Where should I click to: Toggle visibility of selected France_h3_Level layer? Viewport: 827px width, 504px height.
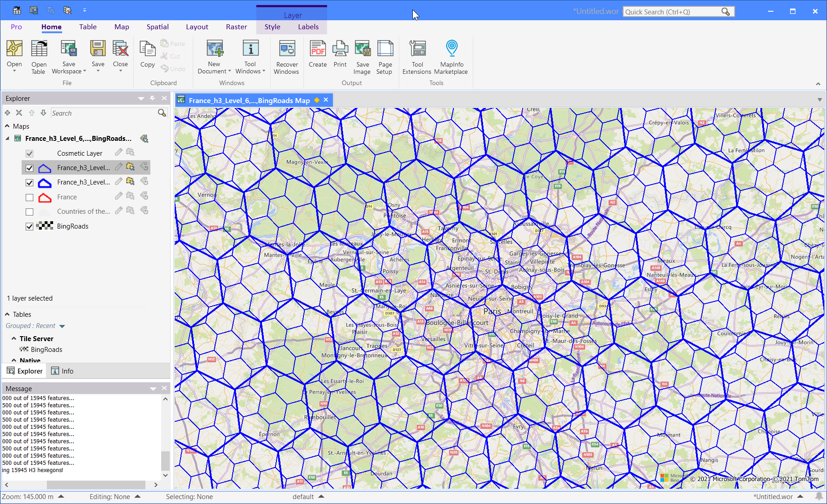tap(29, 168)
